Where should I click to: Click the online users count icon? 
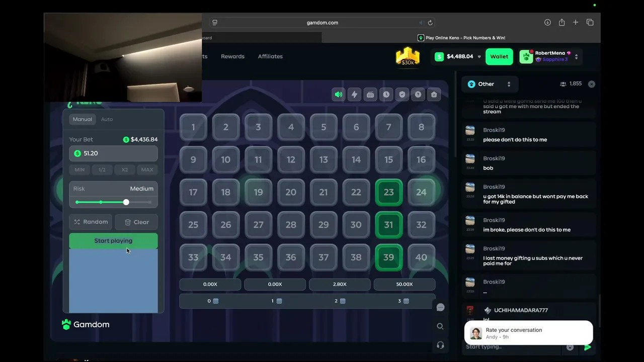tap(563, 84)
